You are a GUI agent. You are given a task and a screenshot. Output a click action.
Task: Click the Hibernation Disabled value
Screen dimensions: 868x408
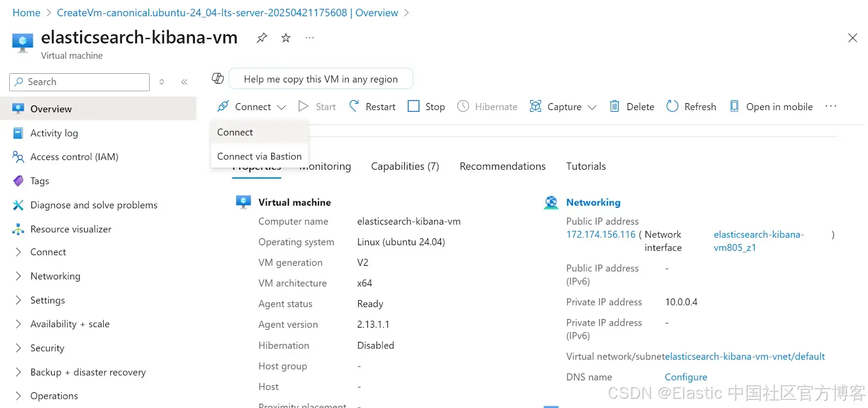coord(375,346)
